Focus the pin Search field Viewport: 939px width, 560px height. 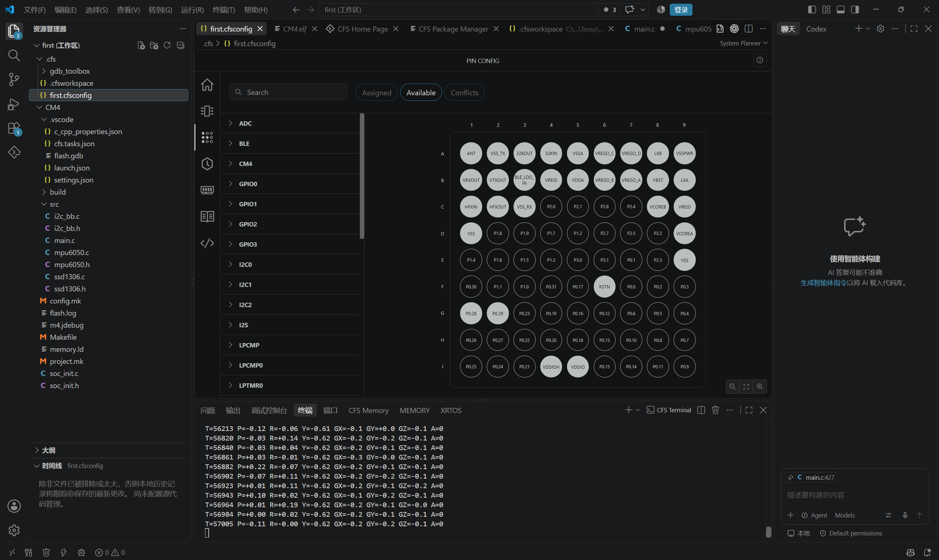(x=288, y=92)
